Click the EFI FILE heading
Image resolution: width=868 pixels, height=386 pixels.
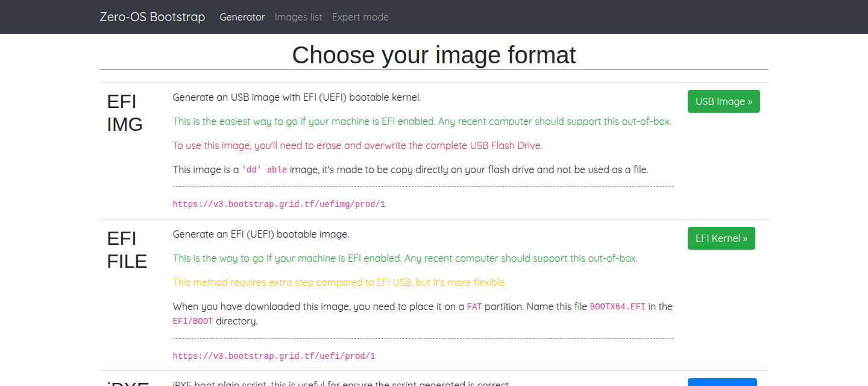pyautogui.click(x=127, y=250)
